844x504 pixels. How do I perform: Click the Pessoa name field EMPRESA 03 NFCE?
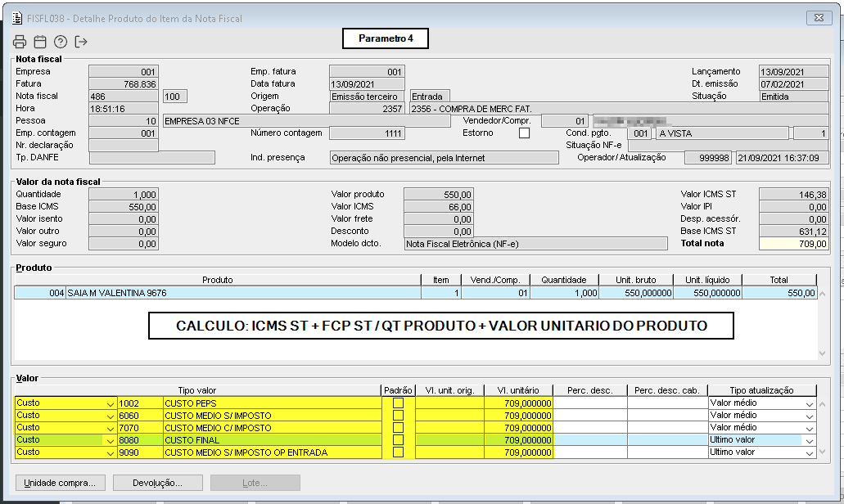point(307,121)
